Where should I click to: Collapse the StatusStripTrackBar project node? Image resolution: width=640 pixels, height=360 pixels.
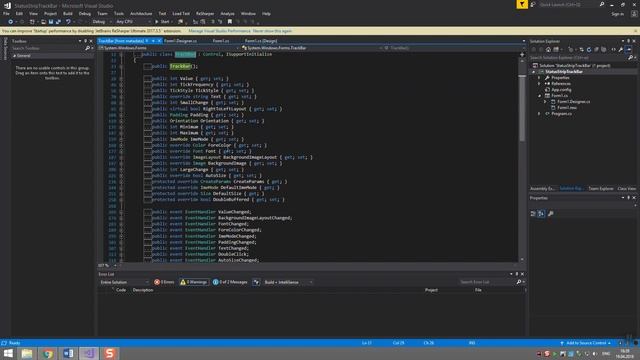coord(533,72)
